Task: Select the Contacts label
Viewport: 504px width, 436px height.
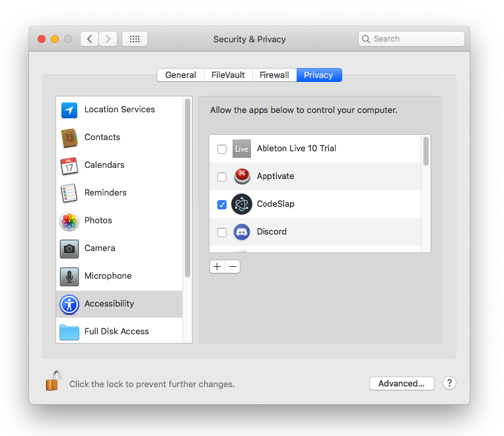Action: 102,137
